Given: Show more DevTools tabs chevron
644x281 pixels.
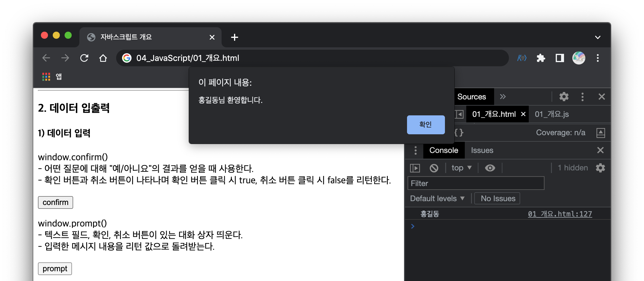Looking at the screenshot, I should (503, 97).
